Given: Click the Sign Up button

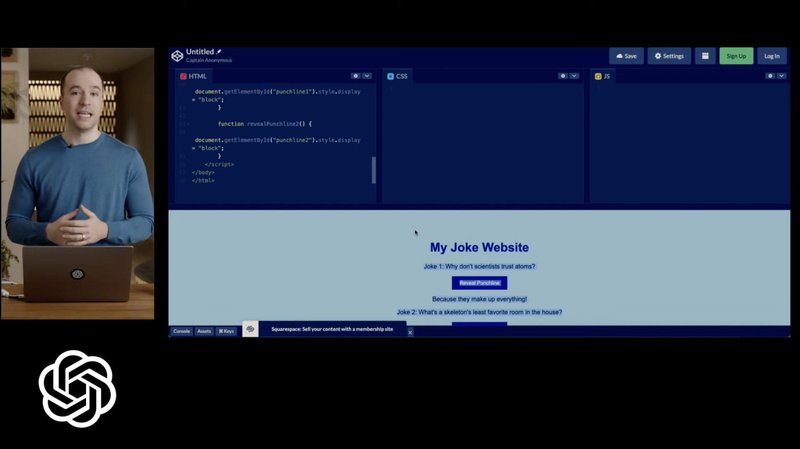Looking at the screenshot, I should click(736, 56).
